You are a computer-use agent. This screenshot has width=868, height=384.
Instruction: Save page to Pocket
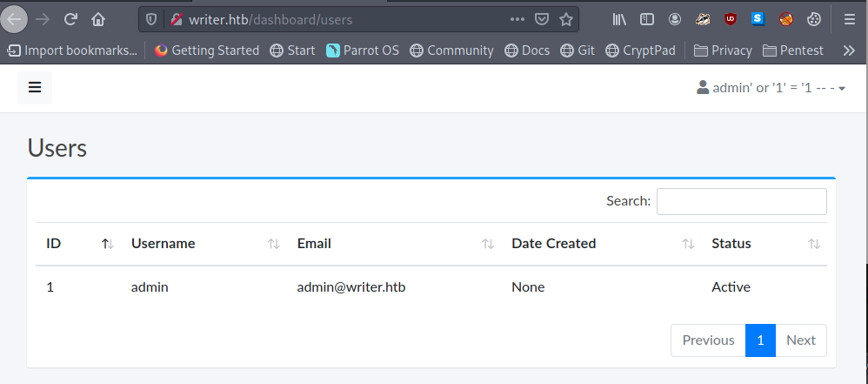pyautogui.click(x=542, y=18)
